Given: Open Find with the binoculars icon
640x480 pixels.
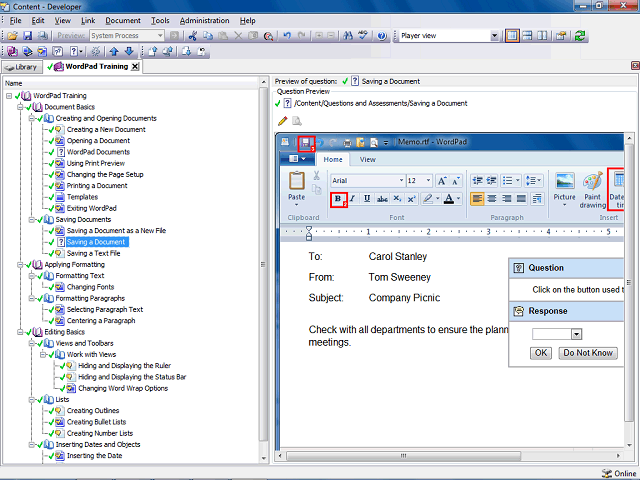Looking at the screenshot, I should (348, 36).
